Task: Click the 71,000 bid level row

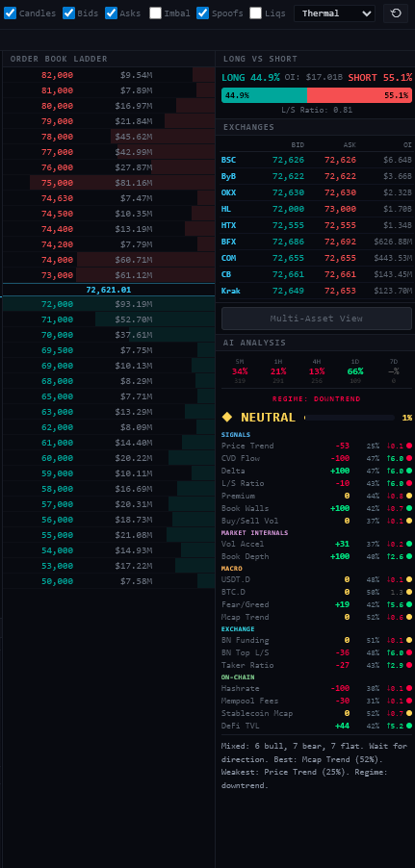Action: click(109, 319)
